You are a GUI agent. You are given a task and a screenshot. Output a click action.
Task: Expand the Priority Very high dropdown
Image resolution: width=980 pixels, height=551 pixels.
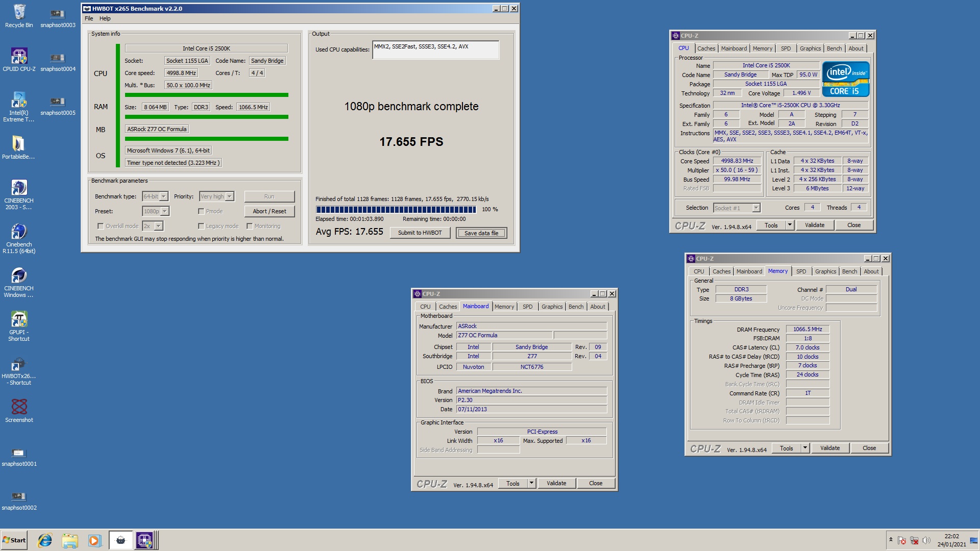pos(230,196)
